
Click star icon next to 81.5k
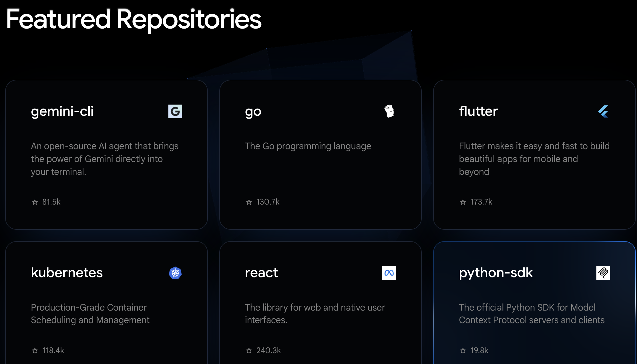point(35,202)
